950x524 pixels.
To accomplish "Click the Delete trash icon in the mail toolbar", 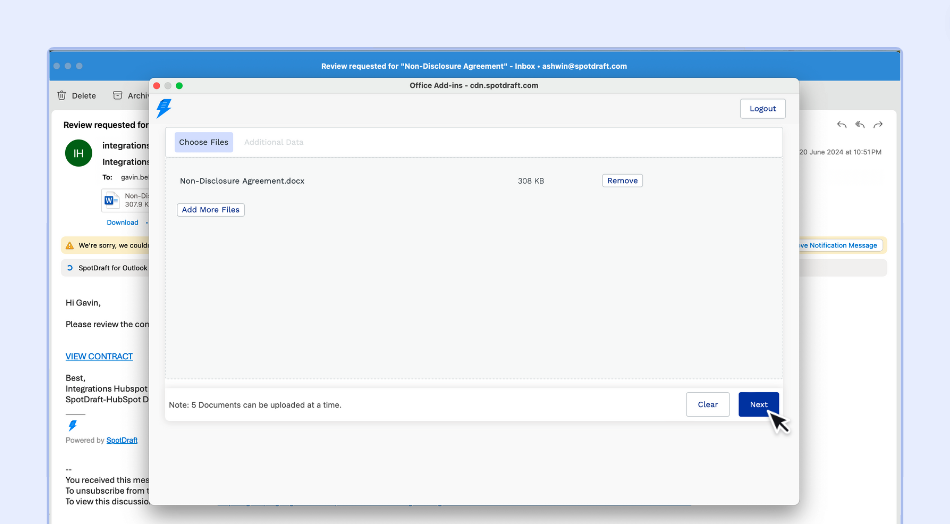I will (x=62, y=96).
